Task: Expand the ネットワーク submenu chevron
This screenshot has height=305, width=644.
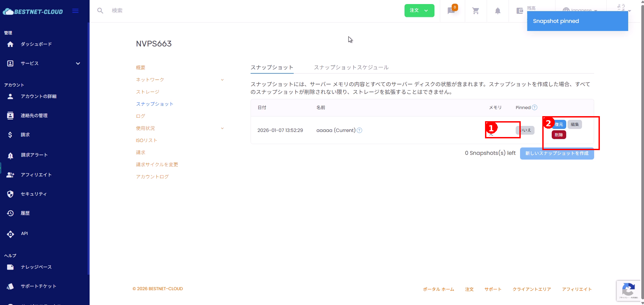Action: click(x=222, y=80)
